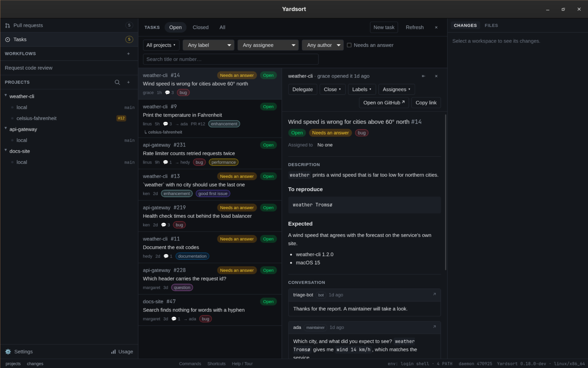Open the All projects dropdown
This screenshot has width=588, height=368.
(x=161, y=45)
